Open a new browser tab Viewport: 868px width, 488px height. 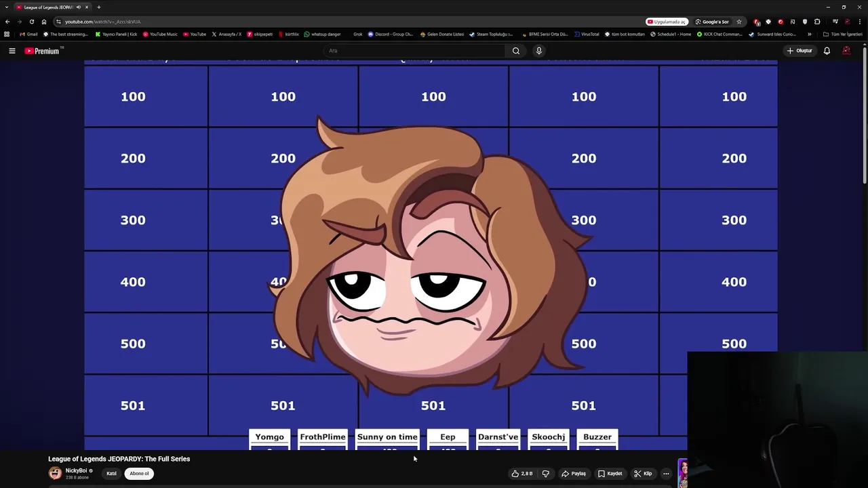99,7
